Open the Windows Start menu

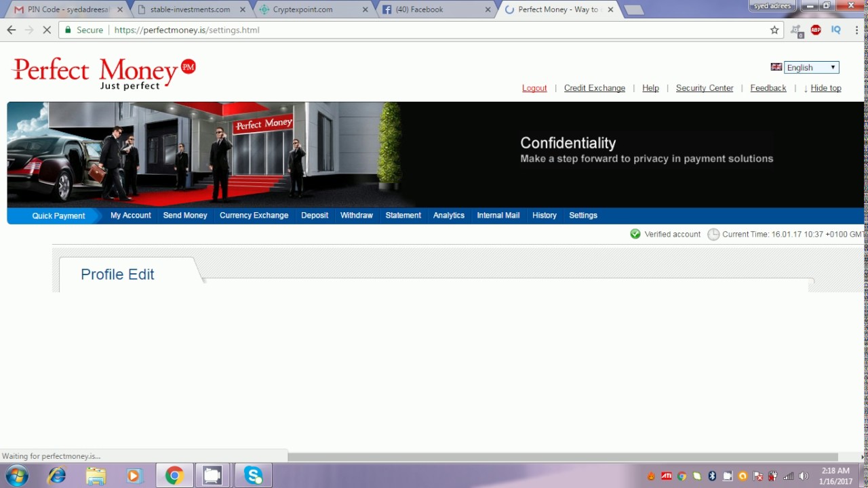click(x=17, y=476)
